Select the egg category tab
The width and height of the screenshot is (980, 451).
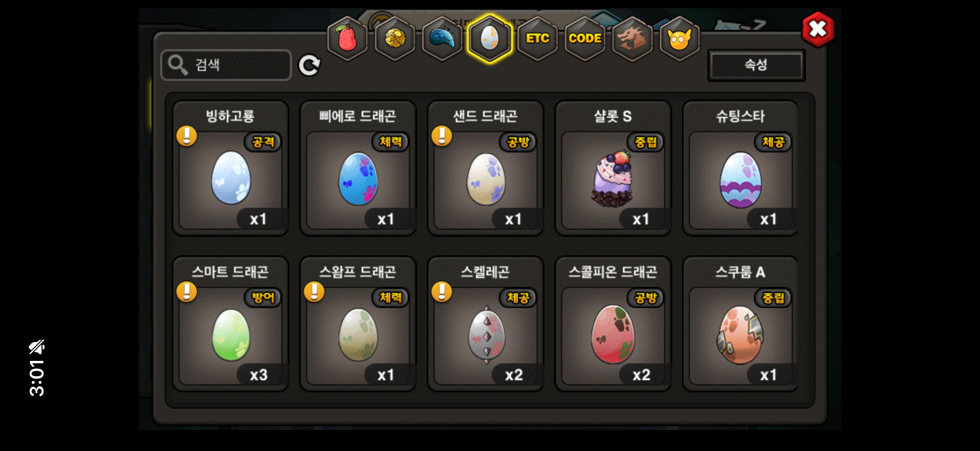tap(490, 39)
